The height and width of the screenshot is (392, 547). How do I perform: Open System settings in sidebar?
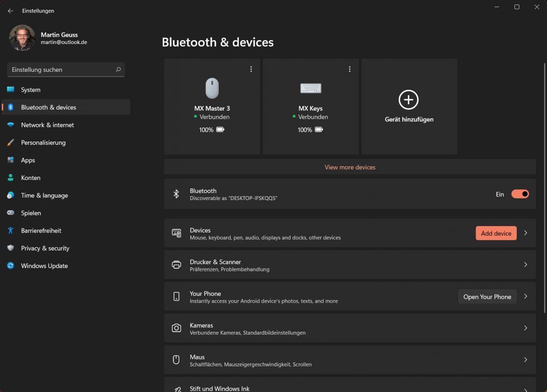click(x=66, y=90)
